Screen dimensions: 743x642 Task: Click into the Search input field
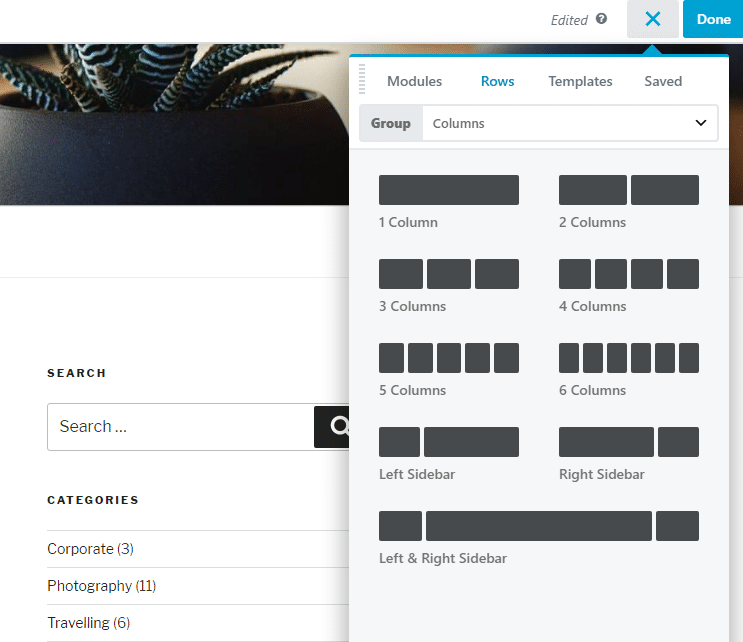click(x=180, y=427)
